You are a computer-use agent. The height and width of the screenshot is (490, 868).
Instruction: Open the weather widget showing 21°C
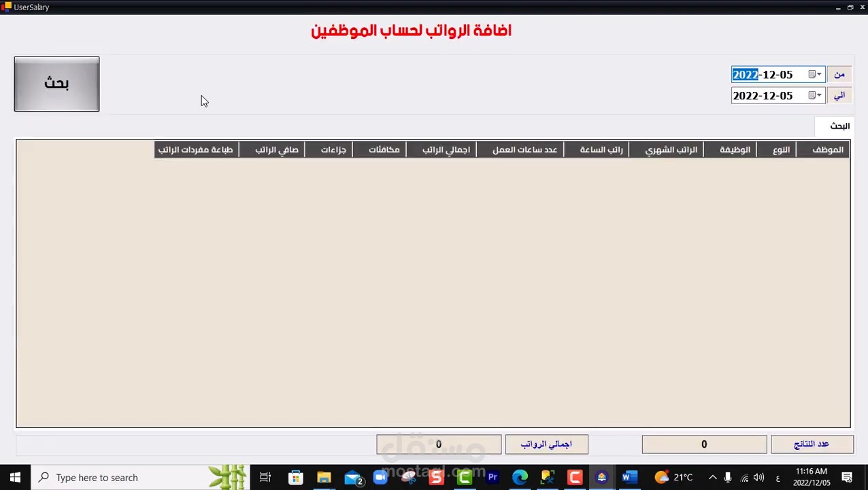point(673,478)
